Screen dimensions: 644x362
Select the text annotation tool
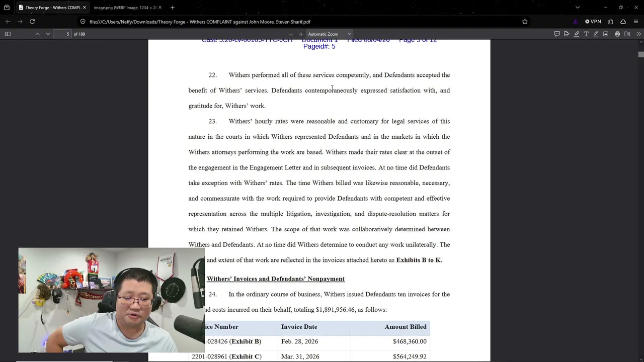click(586, 34)
